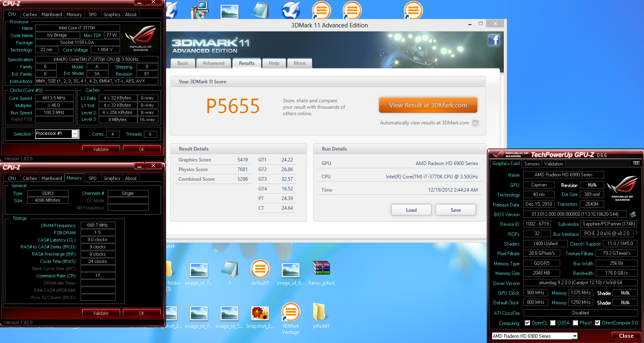This screenshot has height=343, width=644.
Task: Click the Multiplier value x 46.0
Action: point(54,105)
